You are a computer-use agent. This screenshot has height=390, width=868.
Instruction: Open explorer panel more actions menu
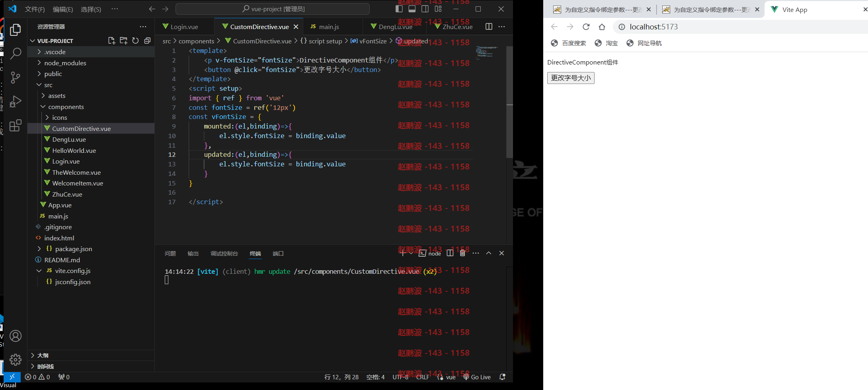(143, 27)
